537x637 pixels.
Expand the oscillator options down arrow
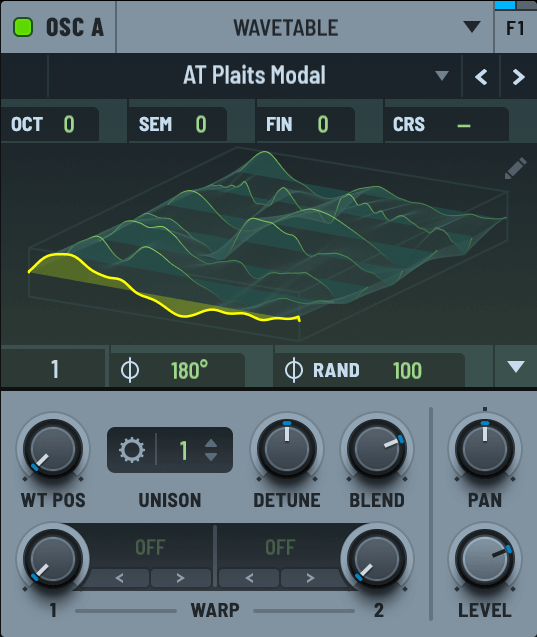(515, 366)
